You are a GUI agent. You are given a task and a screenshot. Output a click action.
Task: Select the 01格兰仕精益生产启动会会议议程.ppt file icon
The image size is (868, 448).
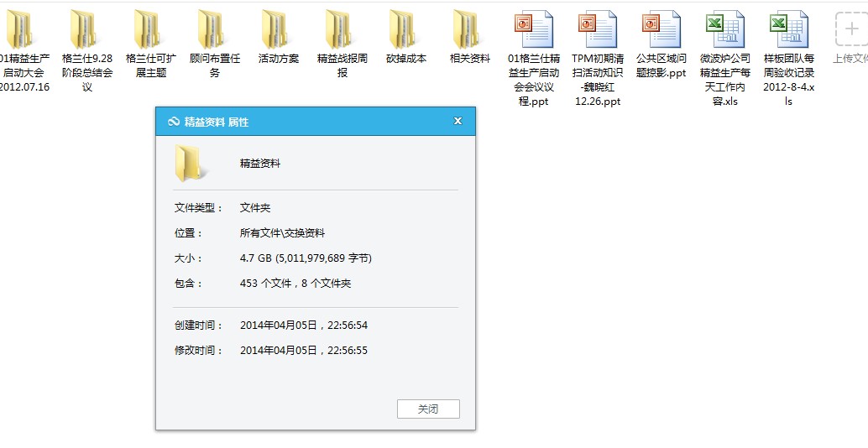[x=534, y=29]
